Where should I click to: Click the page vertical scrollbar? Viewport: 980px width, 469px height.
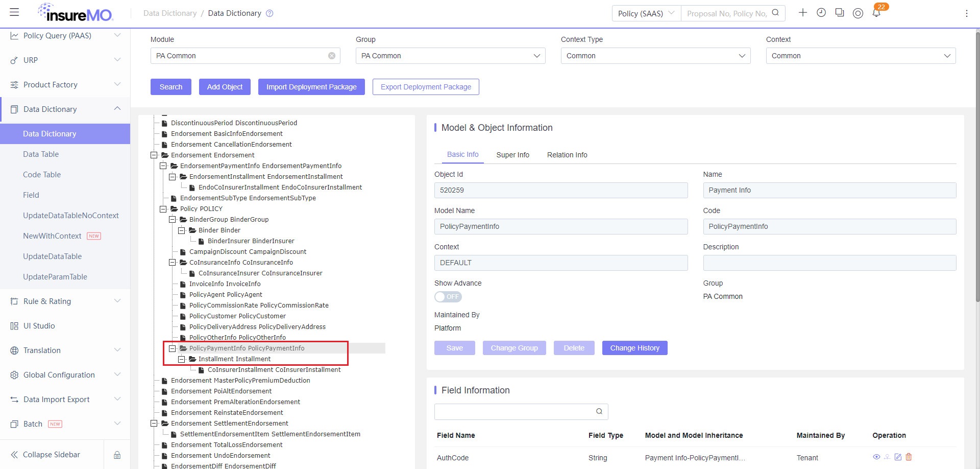(977, 166)
